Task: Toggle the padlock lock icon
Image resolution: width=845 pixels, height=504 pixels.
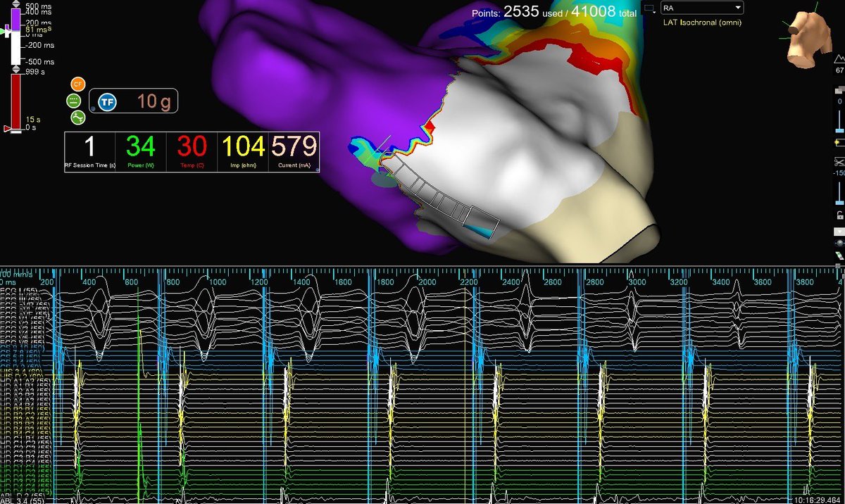Action: tap(839, 215)
